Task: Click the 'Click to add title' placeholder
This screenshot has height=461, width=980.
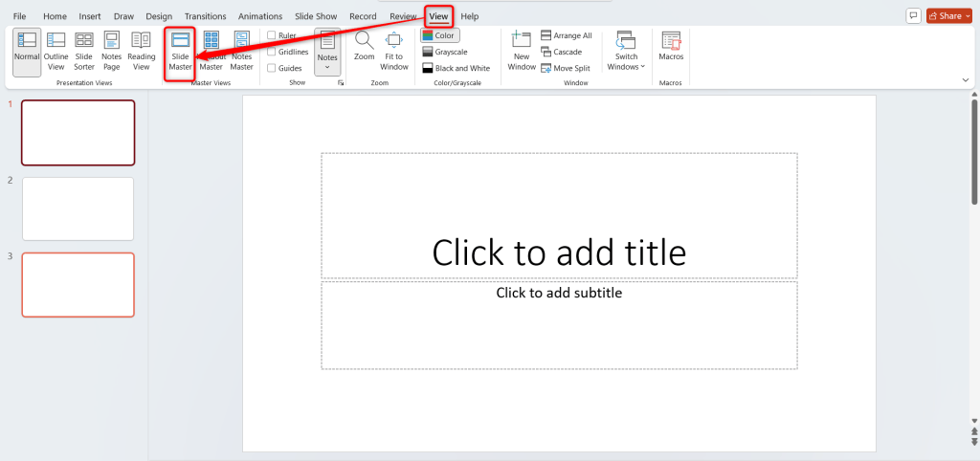Action: 559,215
